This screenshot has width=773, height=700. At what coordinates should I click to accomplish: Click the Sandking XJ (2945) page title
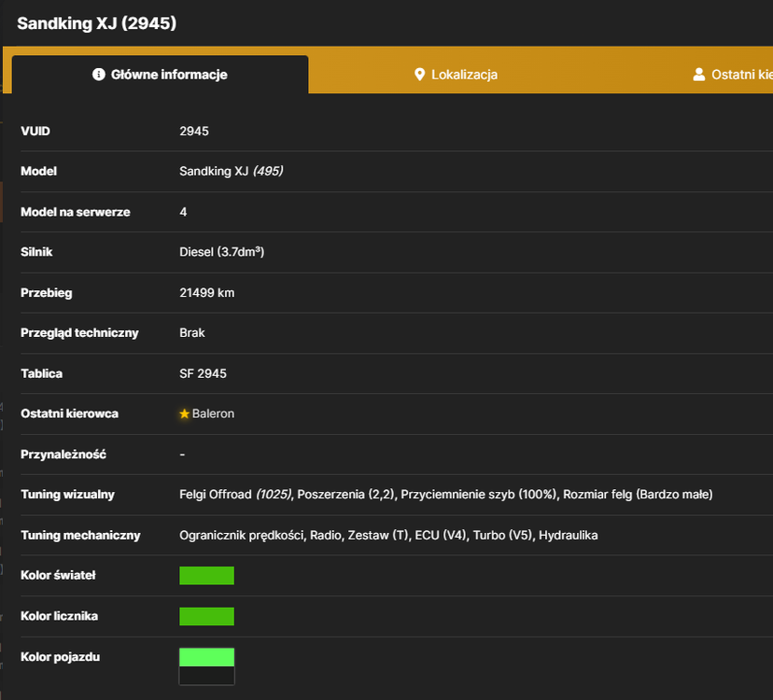tap(97, 23)
